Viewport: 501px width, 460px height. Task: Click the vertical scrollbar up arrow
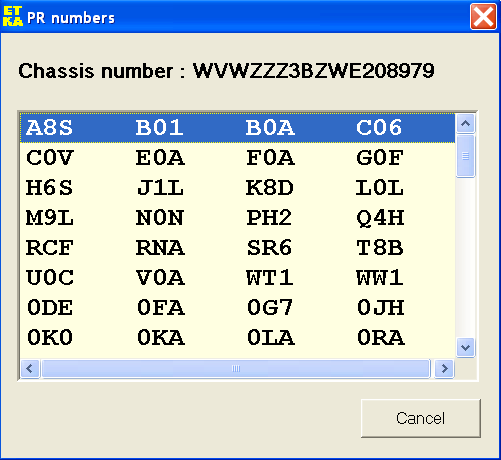465,124
